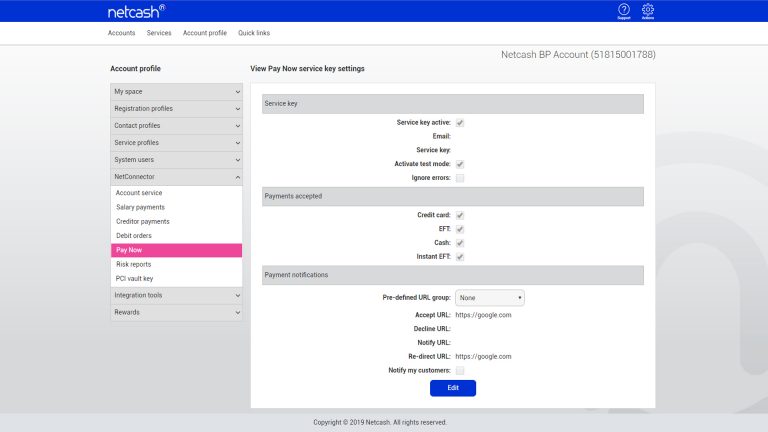Open the Services menu

click(x=159, y=33)
